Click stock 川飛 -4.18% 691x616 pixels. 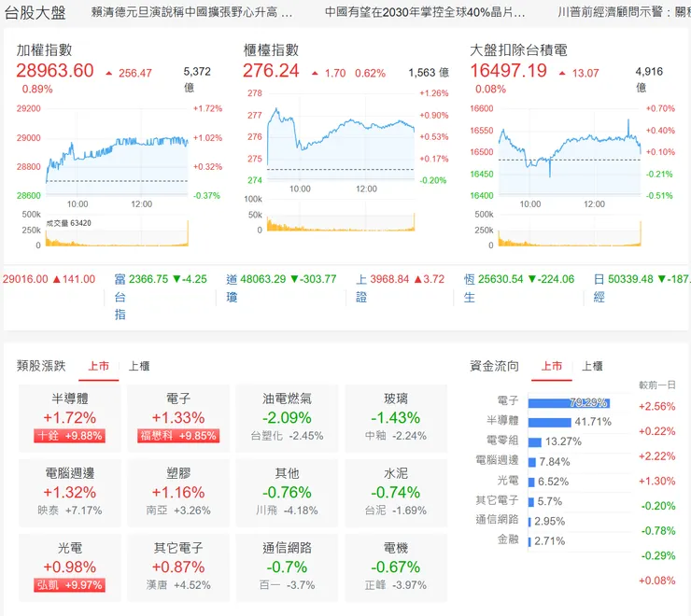point(287,511)
